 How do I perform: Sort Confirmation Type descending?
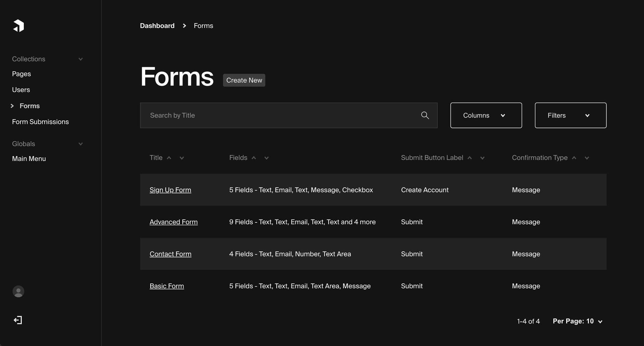point(587,158)
